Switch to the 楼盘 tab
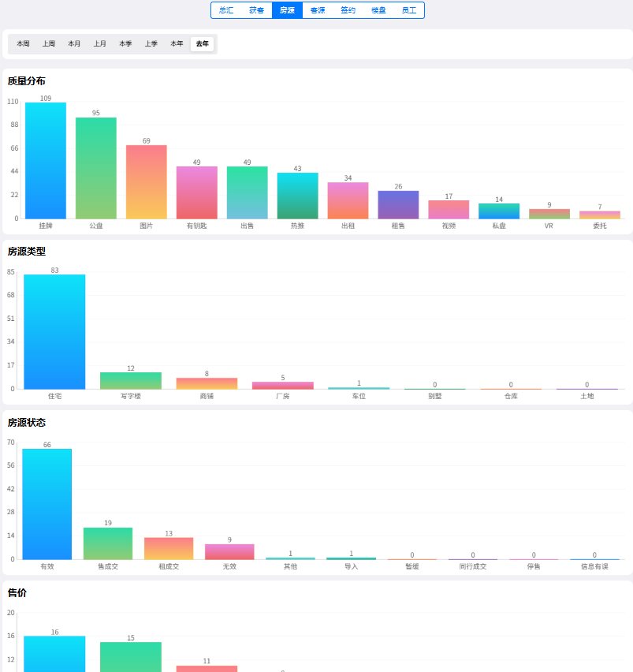Image resolution: width=633 pixels, height=672 pixels. pos(378,10)
